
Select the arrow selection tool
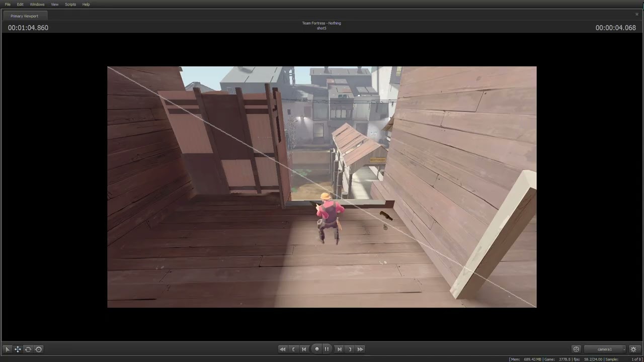click(8, 349)
